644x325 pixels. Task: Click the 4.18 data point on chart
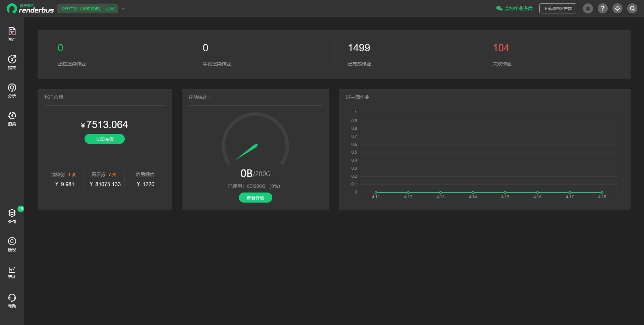[602, 193]
